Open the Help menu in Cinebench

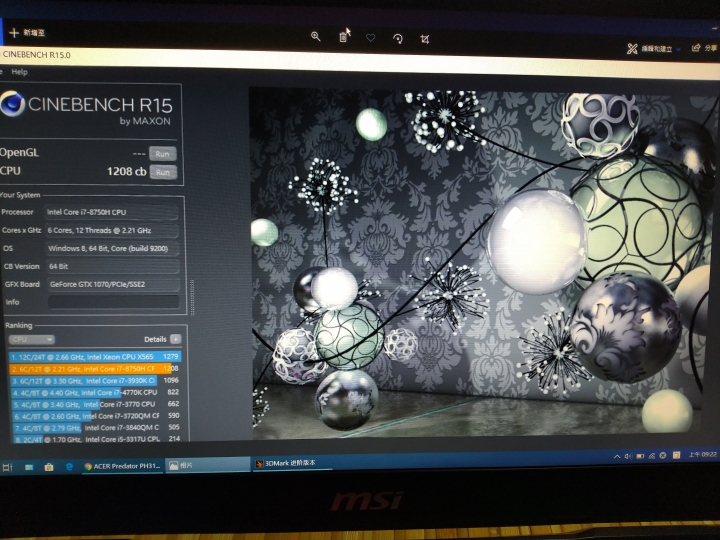(x=19, y=72)
